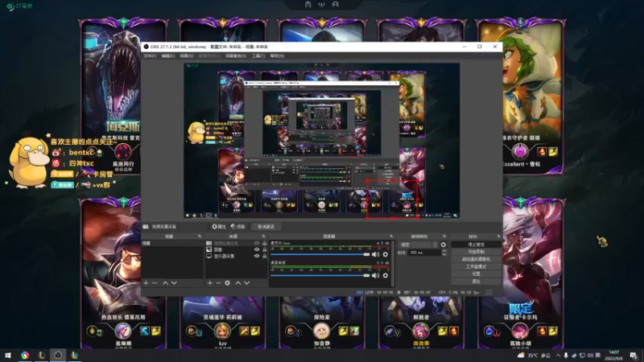Viewport: 644px width, 362px height.
Task: Mute the 麦克风/Aux audio channel
Action: [x=375, y=254]
